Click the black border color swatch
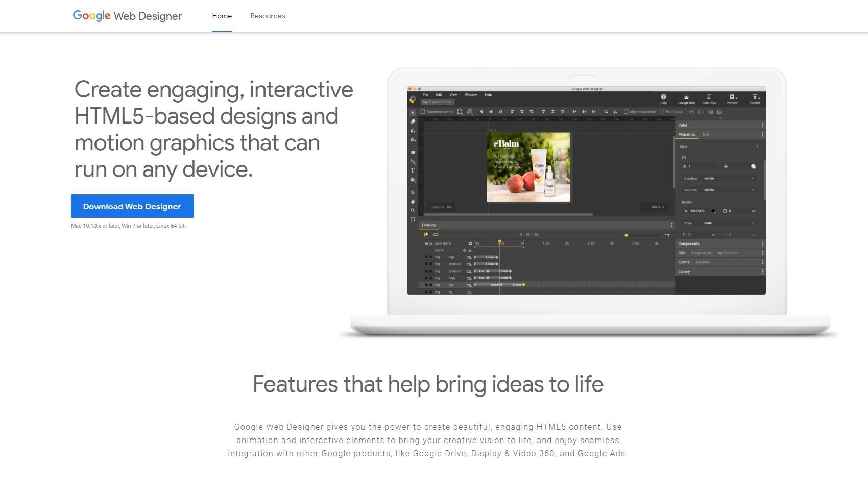Screen dimensions: 868x488 pos(713,211)
